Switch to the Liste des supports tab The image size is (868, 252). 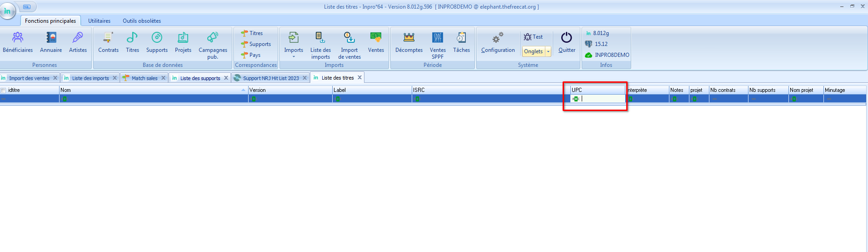click(x=200, y=78)
